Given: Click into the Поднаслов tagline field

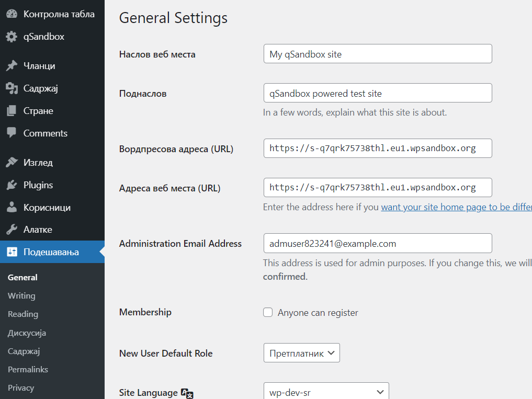Looking at the screenshot, I should [x=378, y=93].
